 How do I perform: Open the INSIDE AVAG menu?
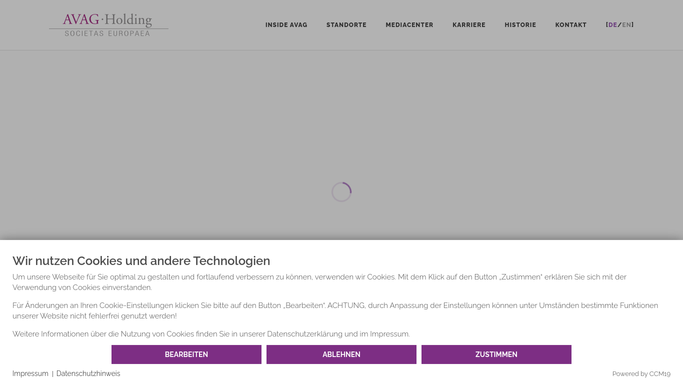[286, 25]
